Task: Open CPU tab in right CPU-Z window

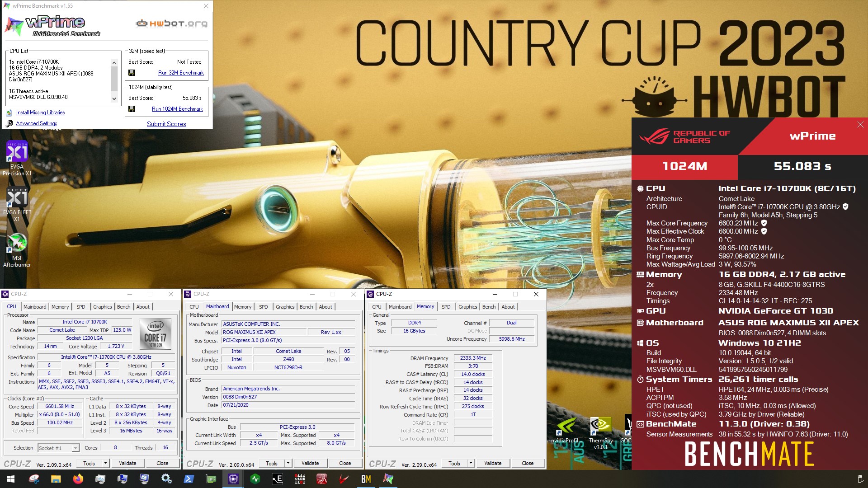Action: pyautogui.click(x=377, y=307)
